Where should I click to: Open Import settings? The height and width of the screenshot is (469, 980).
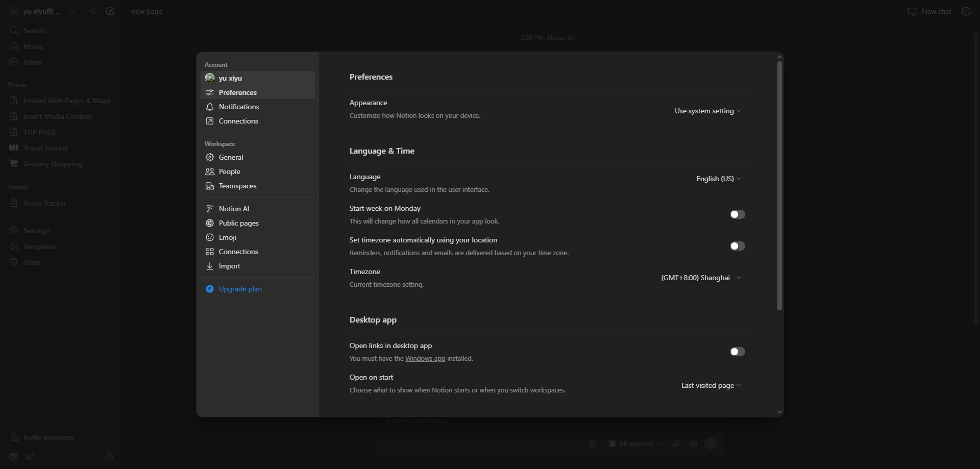tap(258, 266)
